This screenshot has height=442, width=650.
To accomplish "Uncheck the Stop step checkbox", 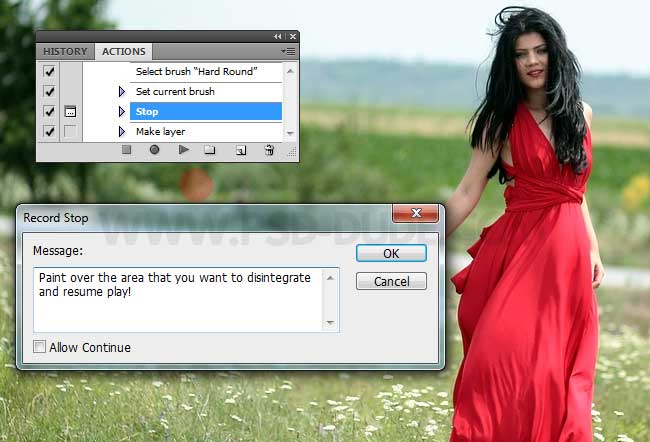I will [x=49, y=112].
